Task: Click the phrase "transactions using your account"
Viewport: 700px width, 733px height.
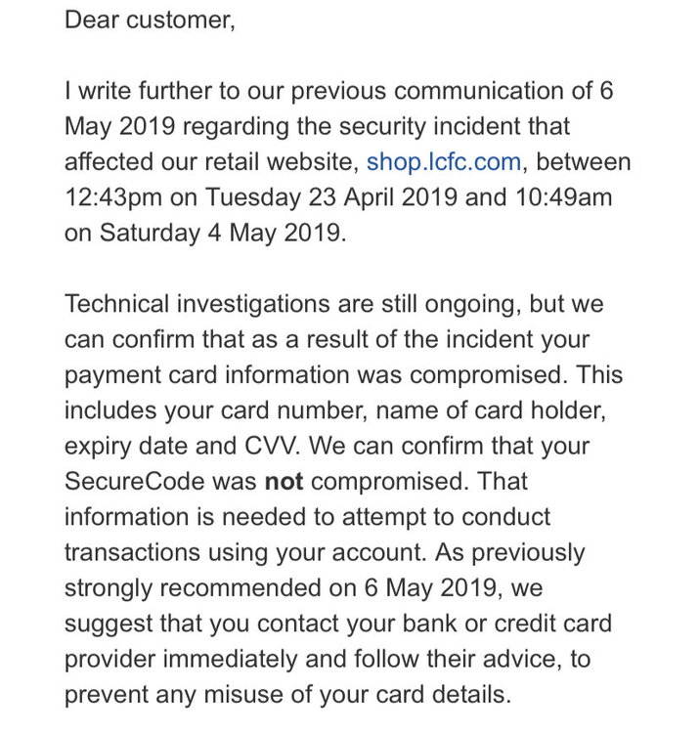Action: tap(243, 552)
